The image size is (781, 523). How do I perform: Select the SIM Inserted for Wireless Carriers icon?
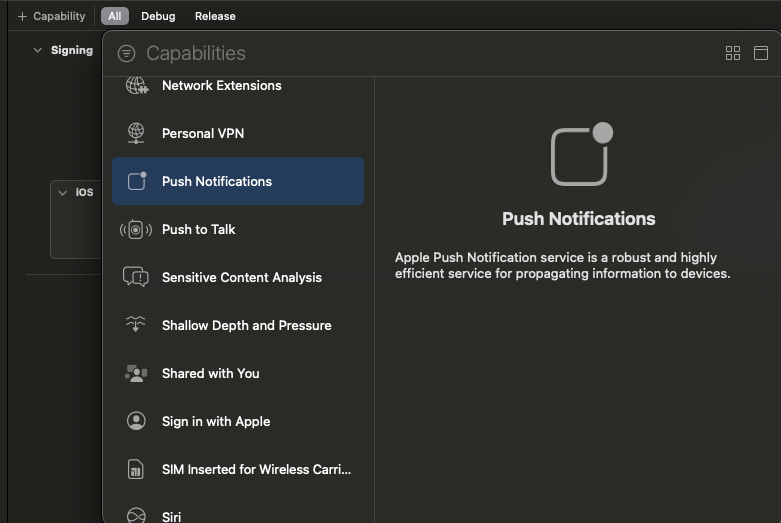pos(135,469)
